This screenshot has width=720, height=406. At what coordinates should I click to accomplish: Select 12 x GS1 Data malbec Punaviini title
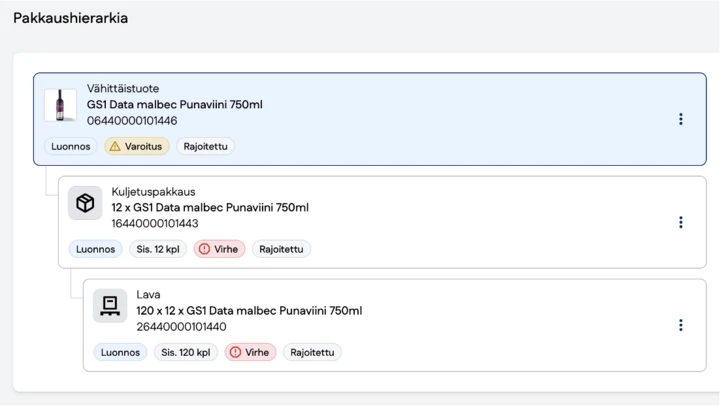[210, 208]
